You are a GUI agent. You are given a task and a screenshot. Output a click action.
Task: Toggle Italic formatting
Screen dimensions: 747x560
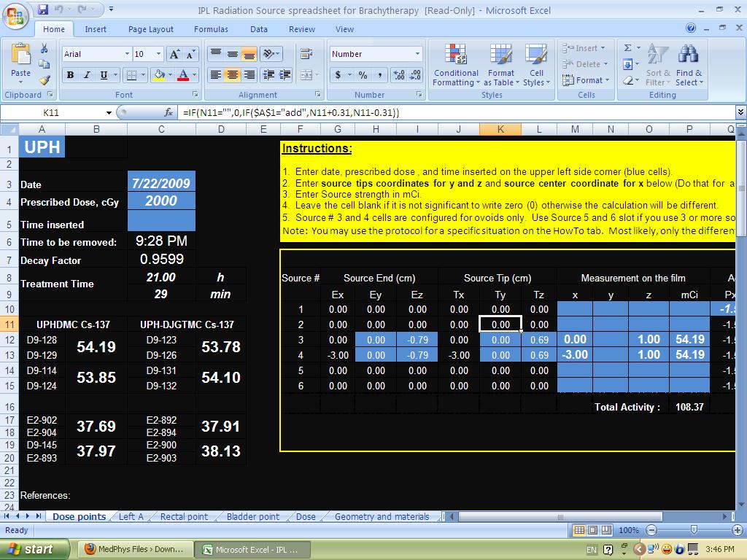tap(87, 75)
